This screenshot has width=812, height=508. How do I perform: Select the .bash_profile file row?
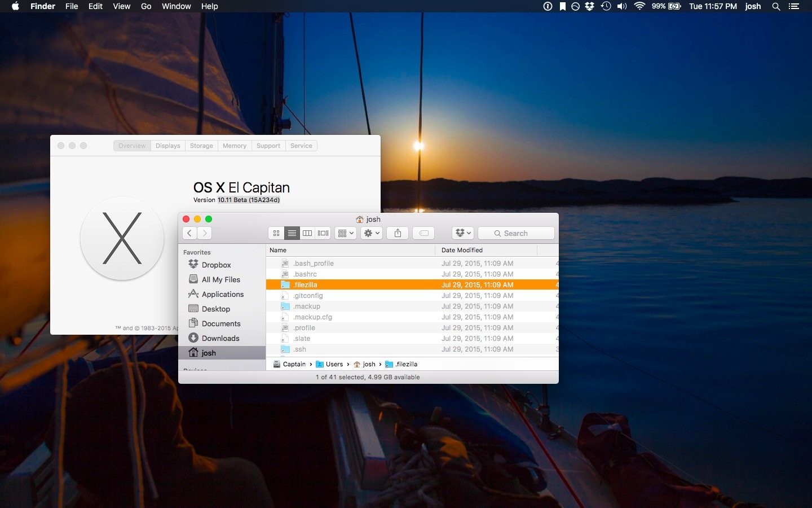[x=412, y=264]
